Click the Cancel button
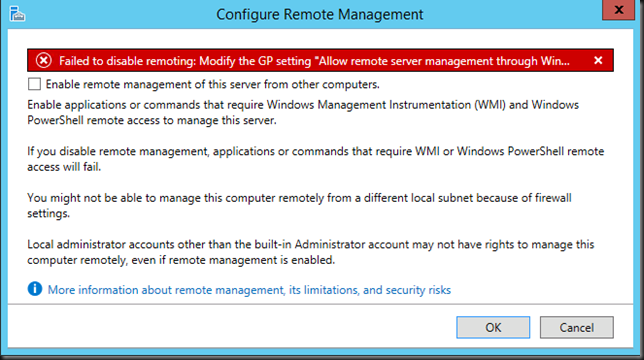 [x=577, y=327]
